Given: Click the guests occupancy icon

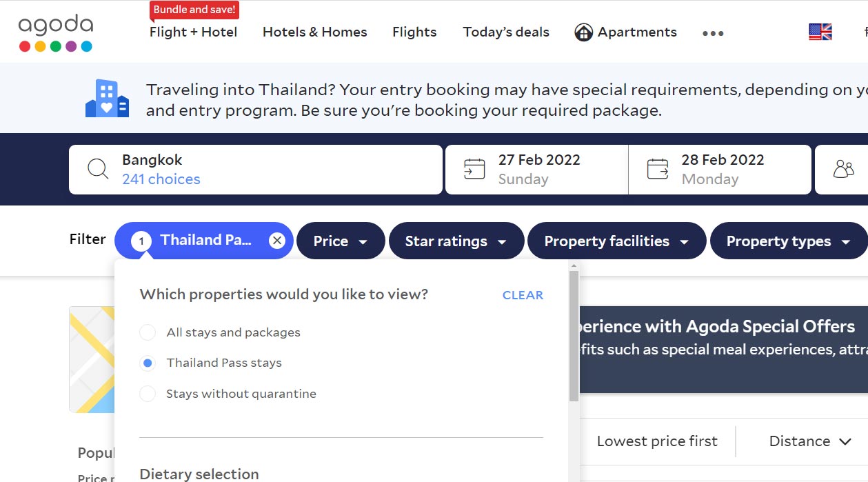Looking at the screenshot, I should tap(842, 169).
